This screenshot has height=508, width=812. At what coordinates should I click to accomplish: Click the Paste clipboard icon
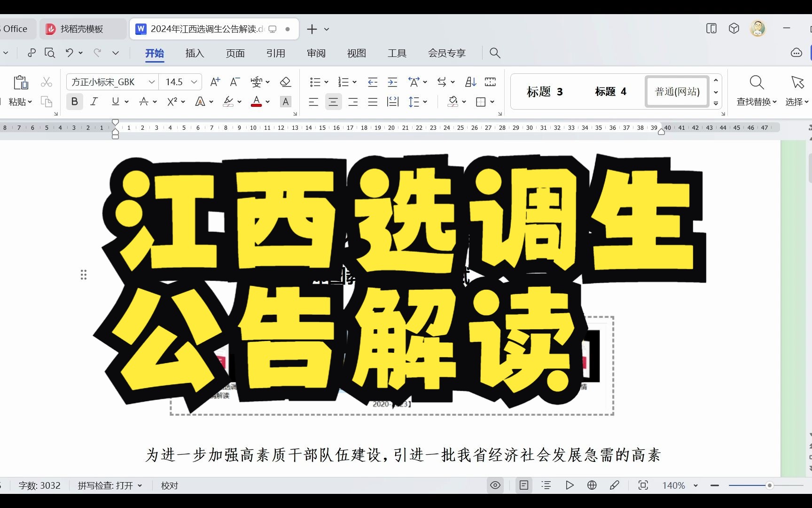click(21, 82)
